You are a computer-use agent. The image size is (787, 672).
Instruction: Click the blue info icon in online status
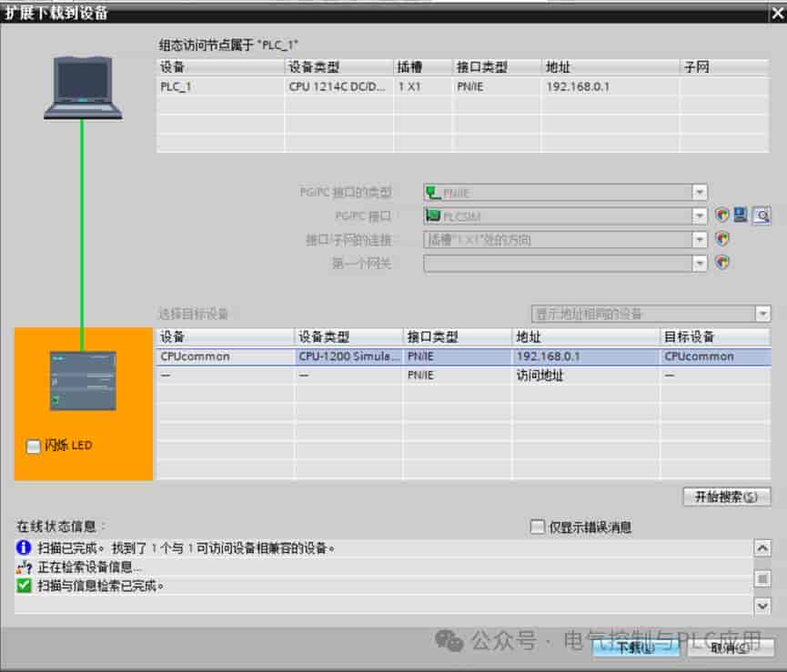pos(24,547)
